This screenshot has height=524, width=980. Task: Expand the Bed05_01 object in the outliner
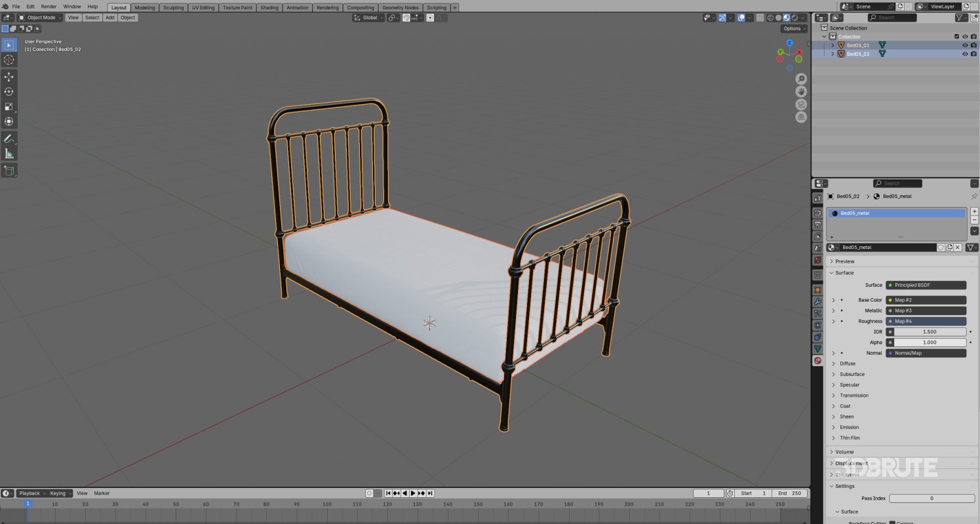[x=833, y=45]
